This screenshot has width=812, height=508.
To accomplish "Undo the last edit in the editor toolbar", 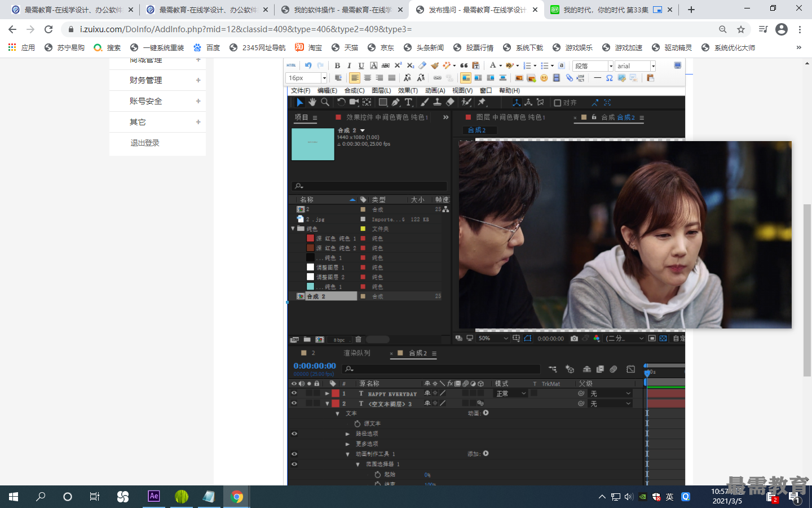I will (308, 65).
